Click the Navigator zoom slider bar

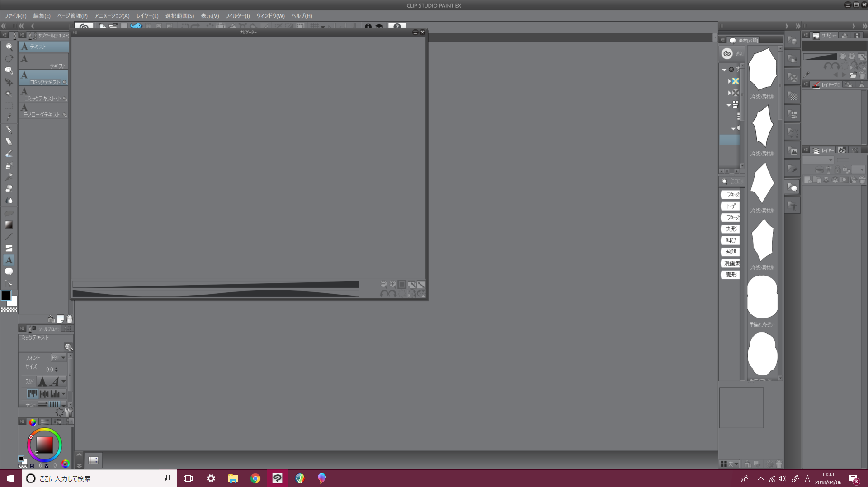pos(216,285)
